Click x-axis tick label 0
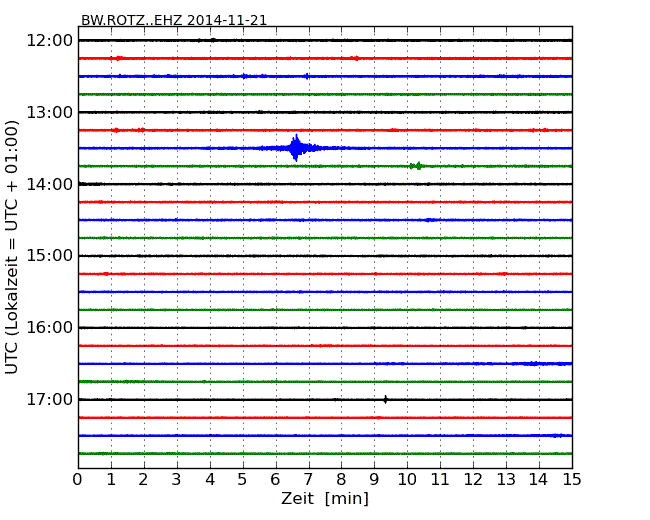Screen dimensions: 650x520 pos(78,480)
